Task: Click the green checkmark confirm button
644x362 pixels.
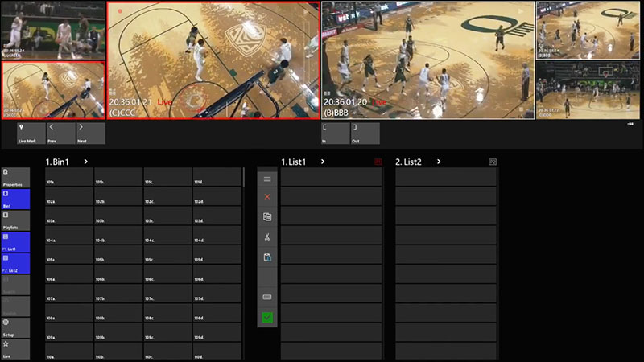Action: tap(267, 318)
